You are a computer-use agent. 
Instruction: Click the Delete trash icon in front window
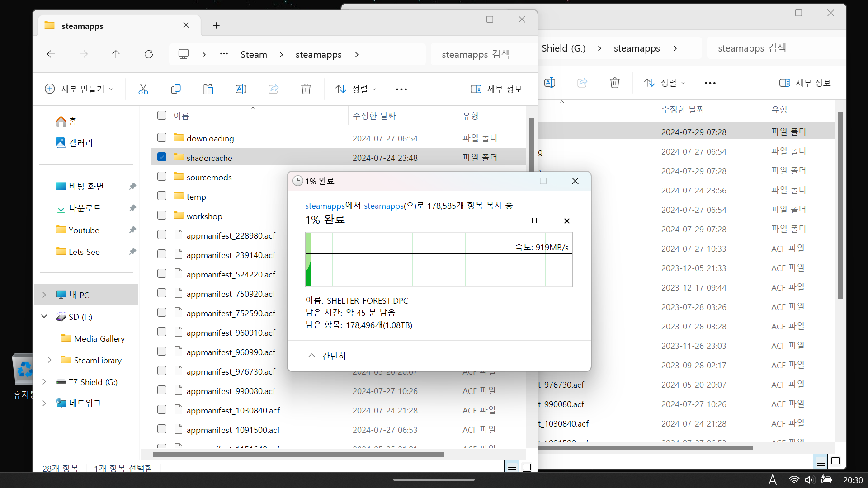click(306, 89)
